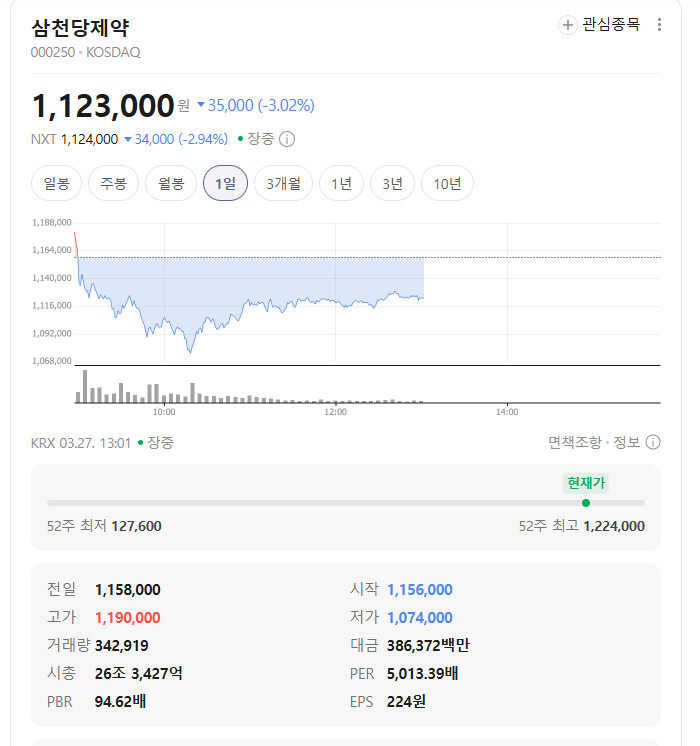Click the 000250 · KOSDAQ code text
Screen dimensions: 700x746
click(86, 52)
